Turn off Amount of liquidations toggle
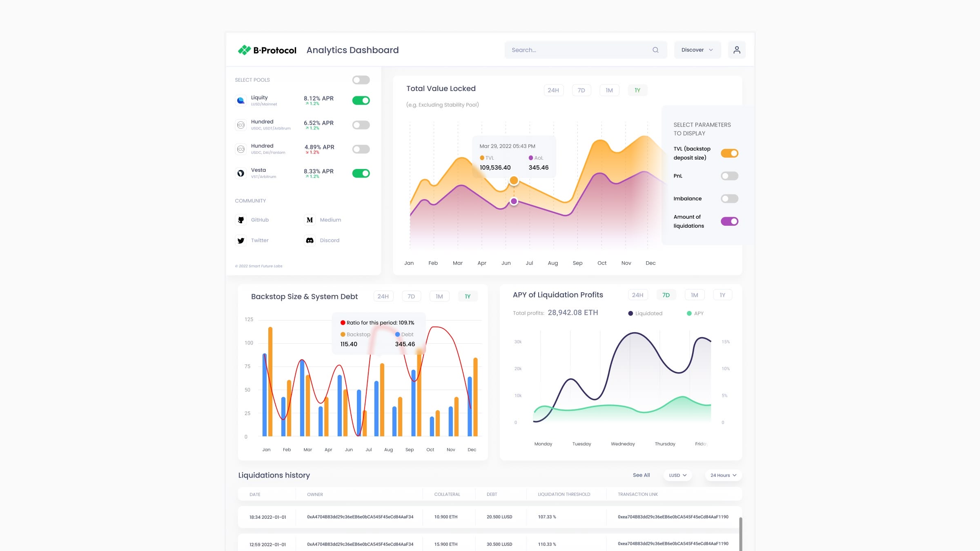Viewport: 980px width, 551px height. [730, 221]
